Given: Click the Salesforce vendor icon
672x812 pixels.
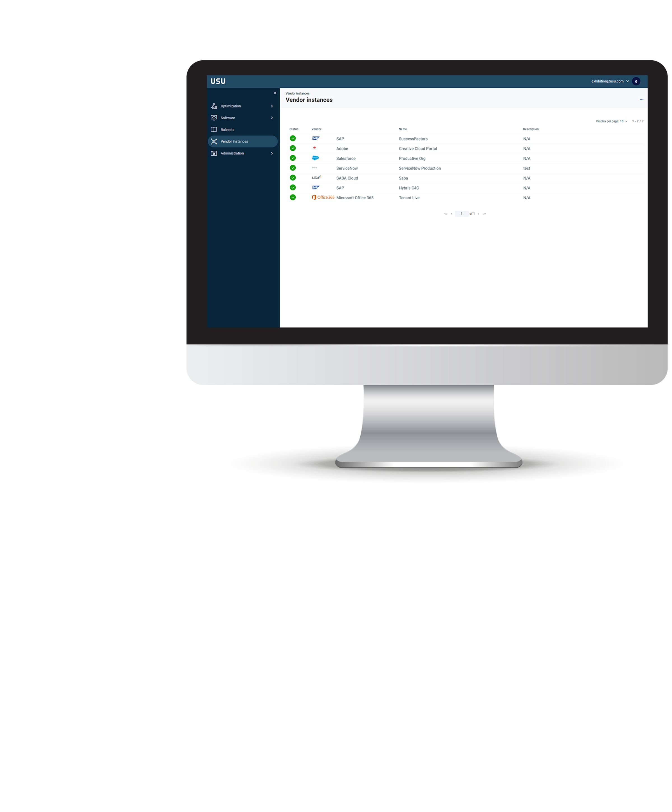Looking at the screenshot, I should point(314,158).
